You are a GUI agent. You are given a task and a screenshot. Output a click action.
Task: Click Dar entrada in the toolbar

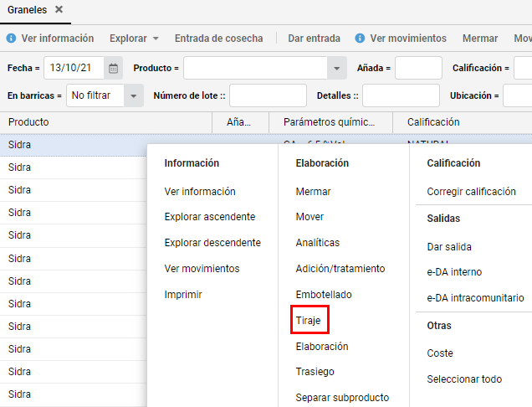click(x=314, y=39)
